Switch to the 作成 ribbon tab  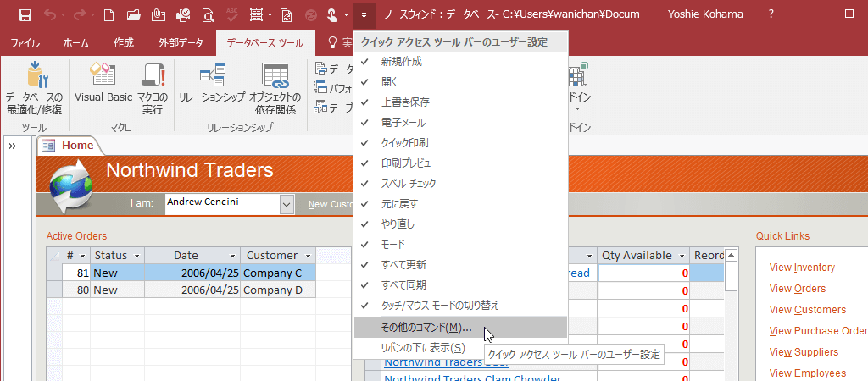click(124, 42)
